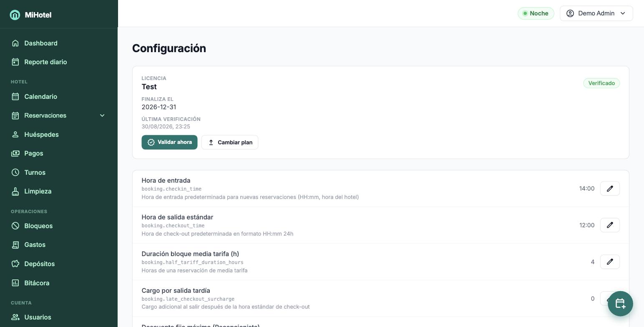Click the Reporte diario calendar icon
644x327 pixels.
(x=15, y=62)
